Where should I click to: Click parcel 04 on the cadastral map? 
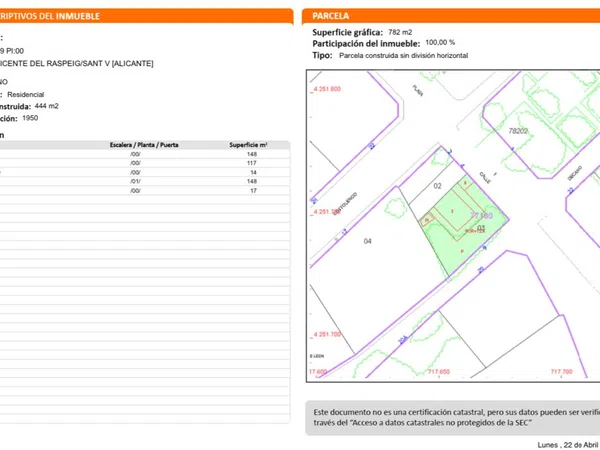coord(367,241)
